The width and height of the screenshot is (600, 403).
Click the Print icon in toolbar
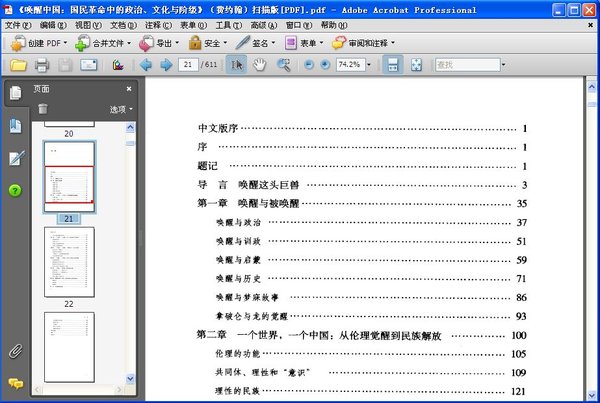point(42,65)
